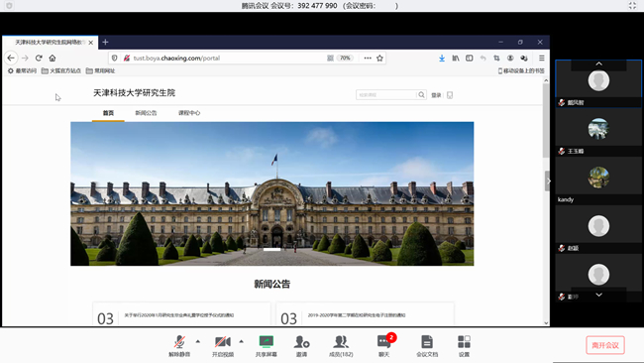
Task: Open the meeting documents icon
Action: 427,341
